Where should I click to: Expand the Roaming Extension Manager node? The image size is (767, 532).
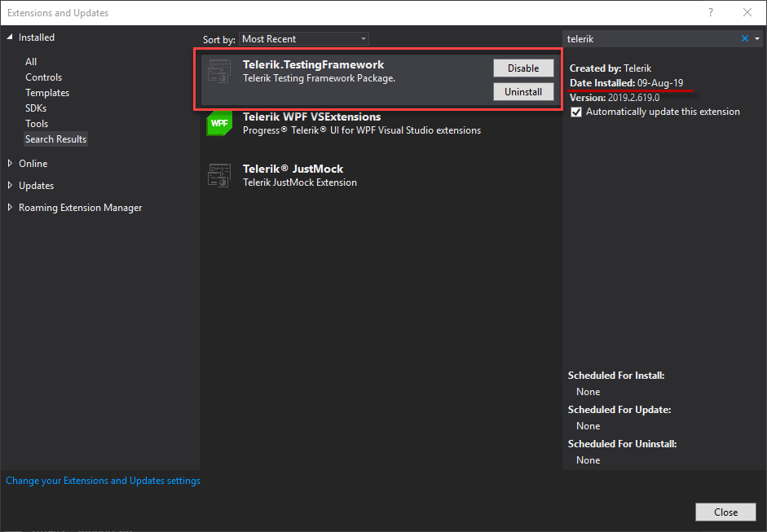point(10,207)
